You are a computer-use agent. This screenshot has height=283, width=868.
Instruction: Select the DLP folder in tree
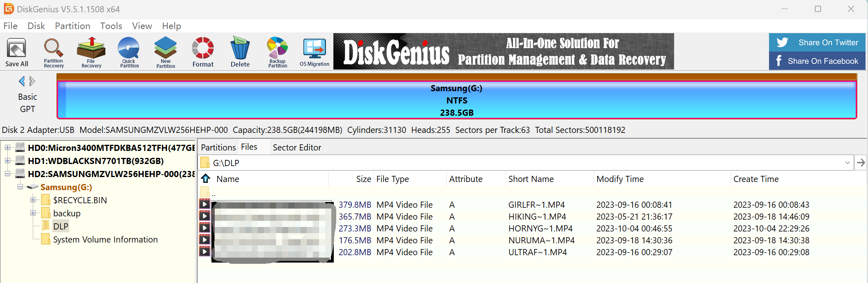point(61,226)
